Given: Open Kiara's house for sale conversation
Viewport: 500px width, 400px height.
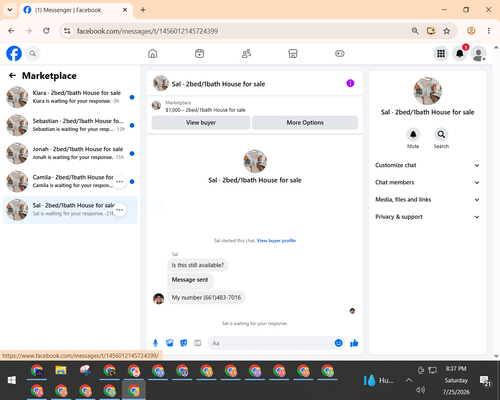Looking at the screenshot, I should (70, 97).
